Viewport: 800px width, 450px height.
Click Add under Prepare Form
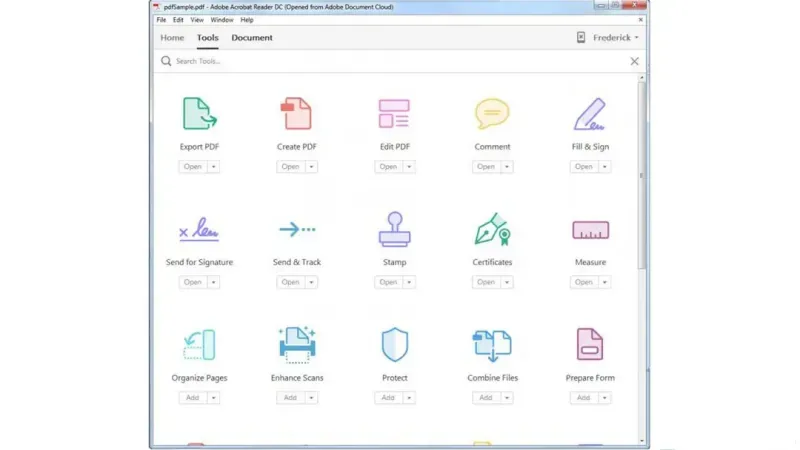(x=584, y=397)
